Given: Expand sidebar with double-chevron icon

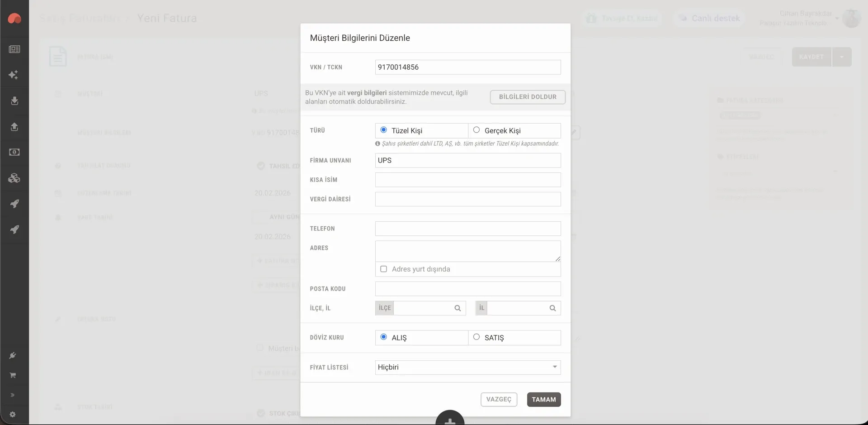Looking at the screenshot, I should [x=13, y=395].
